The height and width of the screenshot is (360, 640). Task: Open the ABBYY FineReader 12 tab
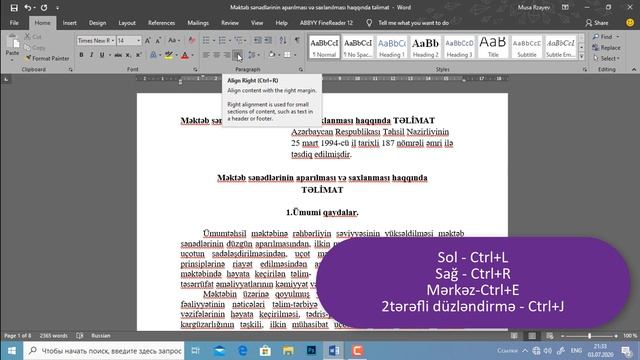click(x=326, y=23)
